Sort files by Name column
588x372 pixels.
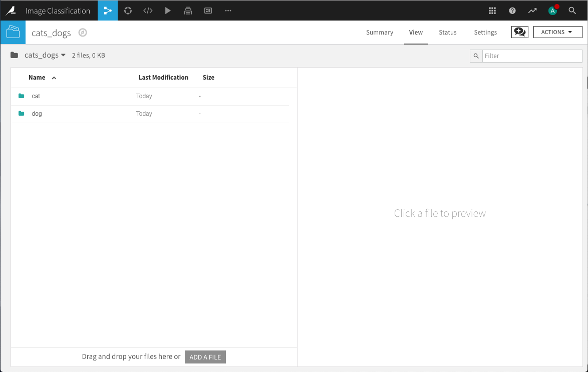pos(37,78)
